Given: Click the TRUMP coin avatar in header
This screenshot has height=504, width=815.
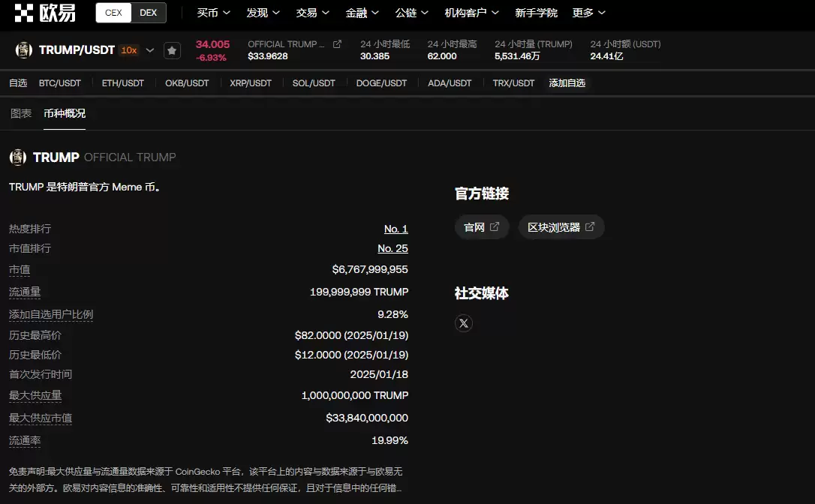Looking at the screenshot, I should click(24, 50).
